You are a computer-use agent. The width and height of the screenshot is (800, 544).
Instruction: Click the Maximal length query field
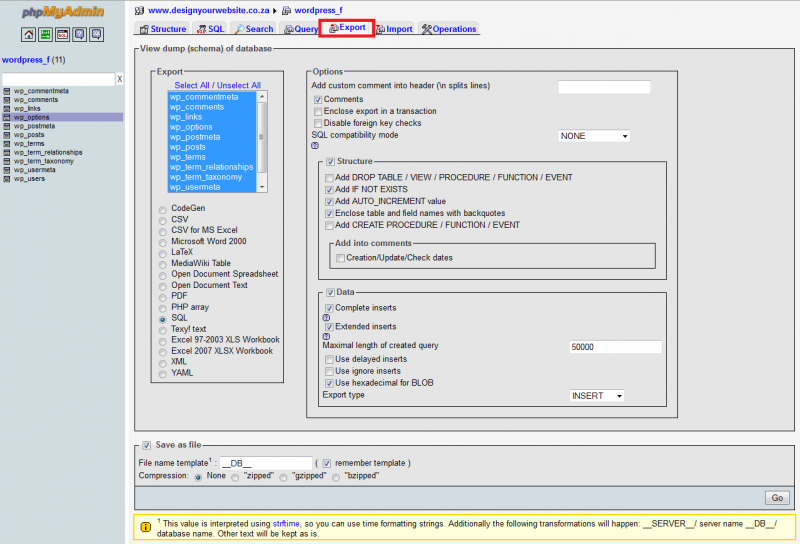pos(615,347)
